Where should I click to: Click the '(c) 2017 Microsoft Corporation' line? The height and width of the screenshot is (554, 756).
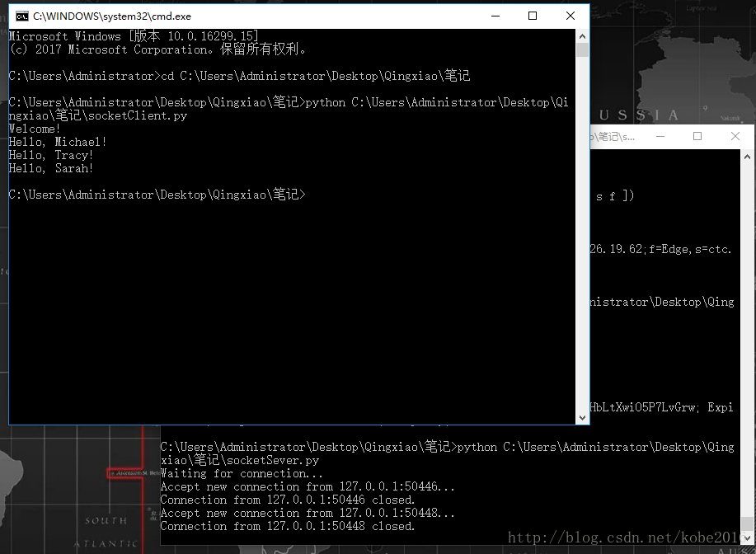tap(157, 49)
